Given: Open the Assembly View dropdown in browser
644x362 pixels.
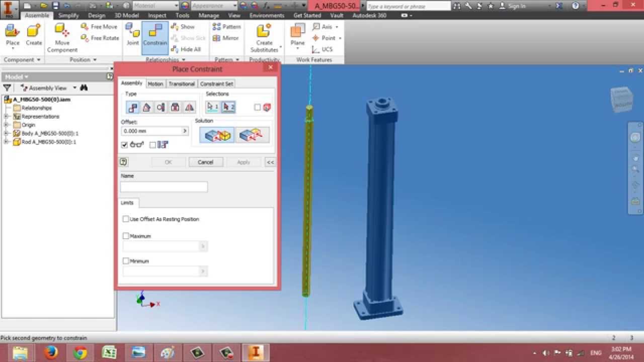Looking at the screenshot, I should pos(74,87).
